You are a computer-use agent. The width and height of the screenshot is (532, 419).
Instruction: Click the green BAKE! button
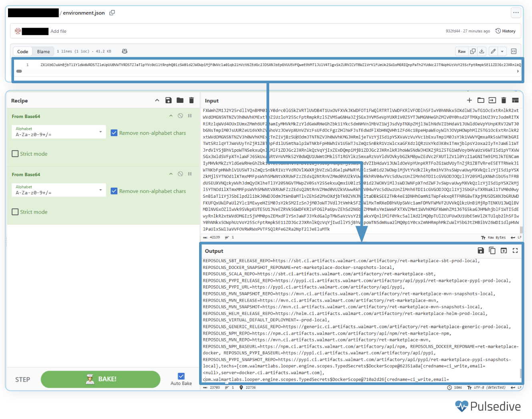[x=101, y=379]
